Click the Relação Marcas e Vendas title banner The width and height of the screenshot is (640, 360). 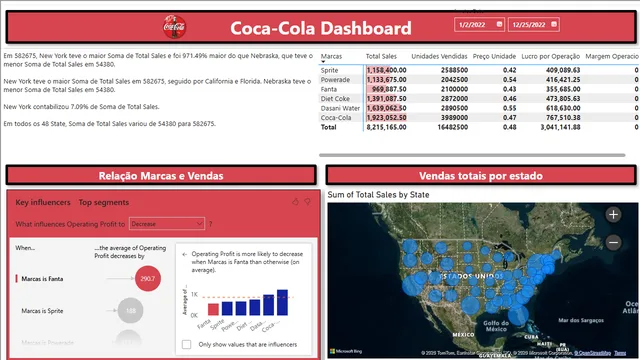pyautogui.click(x=161, y=176)
